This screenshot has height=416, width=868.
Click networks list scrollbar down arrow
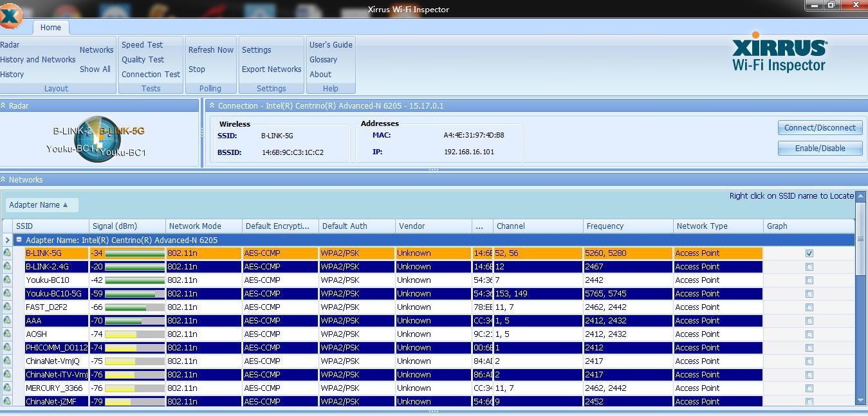[x=861, y=400]
